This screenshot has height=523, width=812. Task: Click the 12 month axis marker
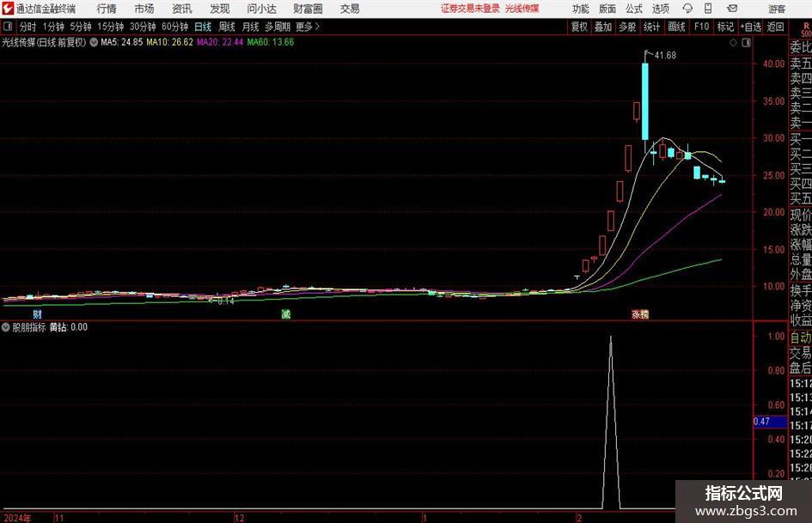tap(239, 518)
